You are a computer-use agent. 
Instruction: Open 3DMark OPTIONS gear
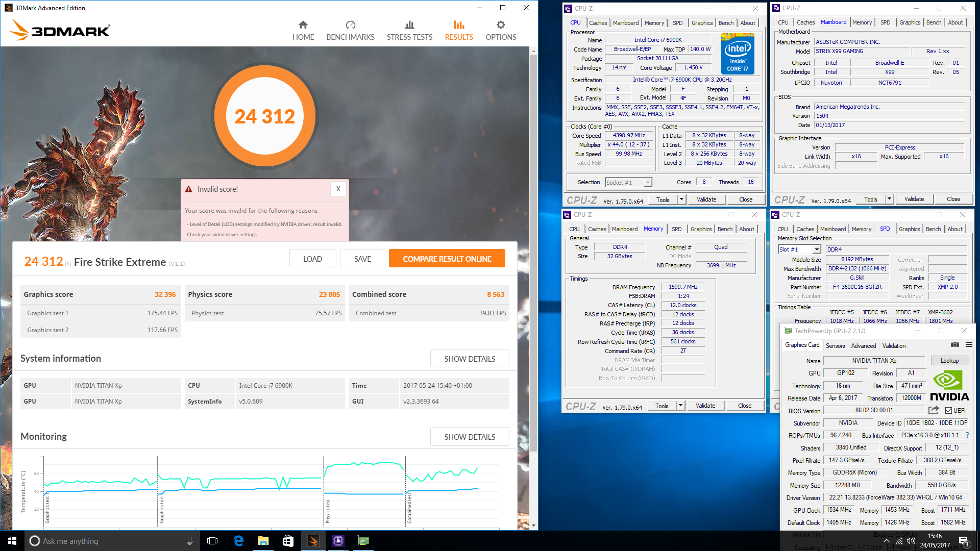click(501, 31)
